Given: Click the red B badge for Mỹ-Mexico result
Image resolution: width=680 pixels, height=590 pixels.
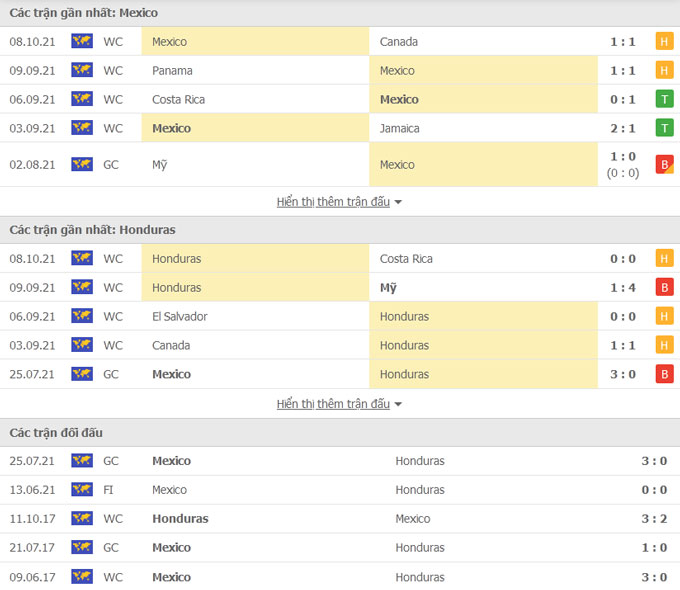Looking at the screenshot, I should (664, 165).
